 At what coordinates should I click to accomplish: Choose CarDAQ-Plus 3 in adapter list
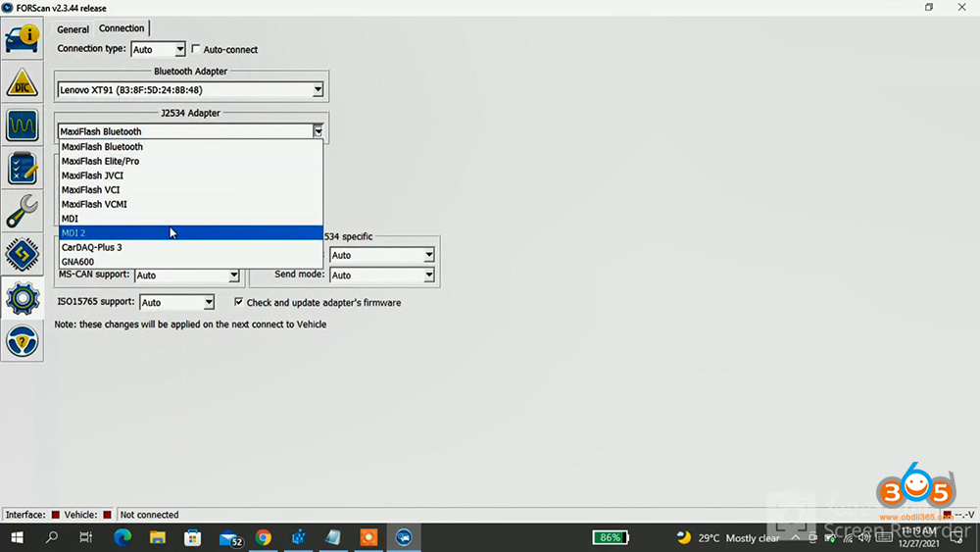click(x=91, y=248)
